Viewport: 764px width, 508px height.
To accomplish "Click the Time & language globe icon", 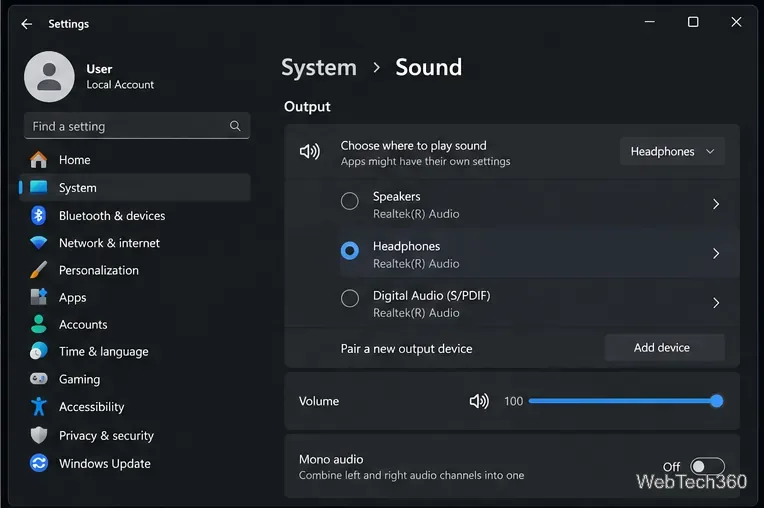I will pyautogui.click(x=38, y=351).
